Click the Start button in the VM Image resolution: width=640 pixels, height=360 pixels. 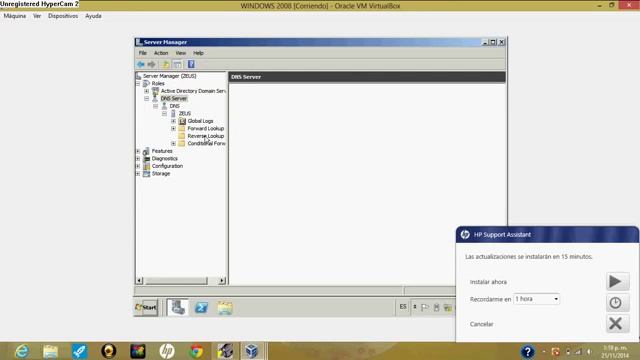[x=146, y=307]
